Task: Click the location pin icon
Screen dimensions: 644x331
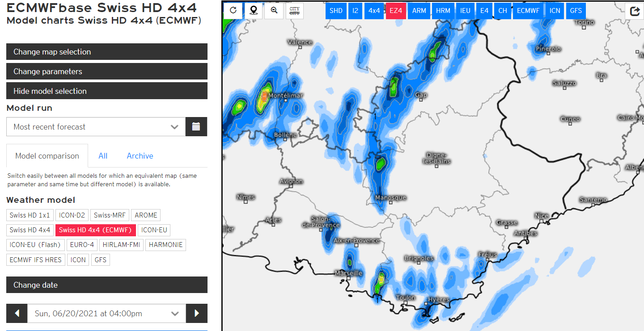Action: tap(254, 10)
